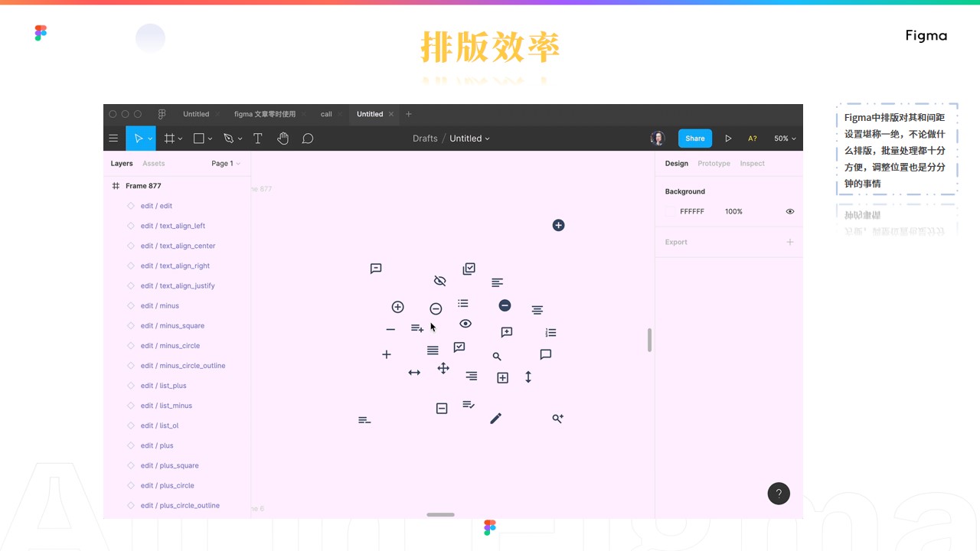This screenshot has height=551, width=980.
Task: Expand the Page 1 dropdown
Action: (225, 164)
